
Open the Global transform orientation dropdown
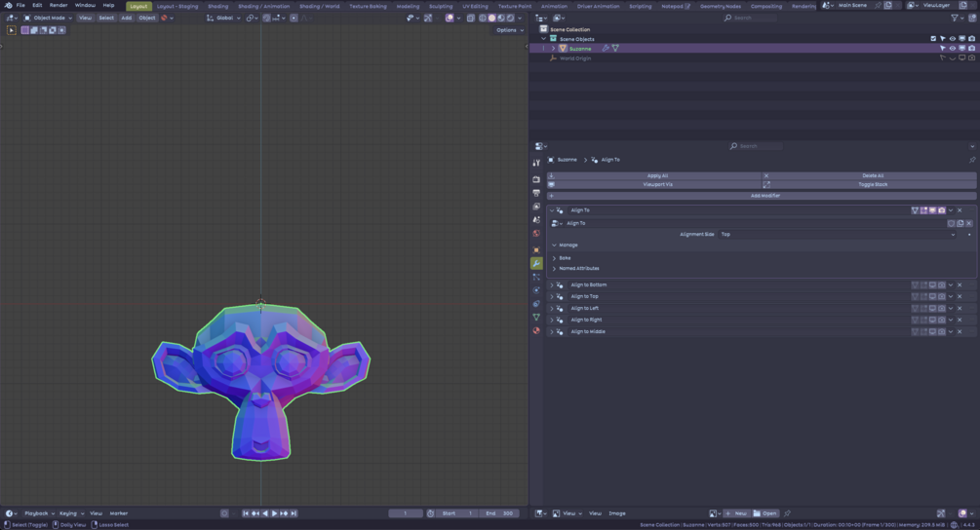tap(223, 19)
